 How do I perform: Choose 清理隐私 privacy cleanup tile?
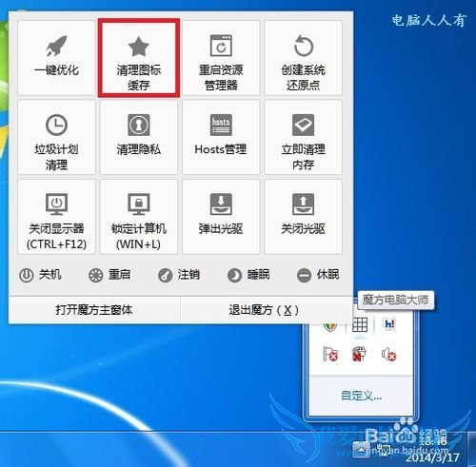(139, 137)
